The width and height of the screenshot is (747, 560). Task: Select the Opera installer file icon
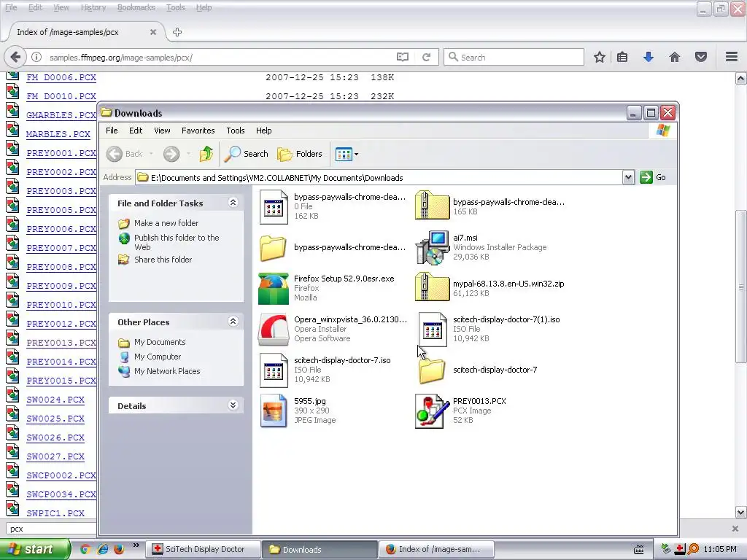[274, 329]
